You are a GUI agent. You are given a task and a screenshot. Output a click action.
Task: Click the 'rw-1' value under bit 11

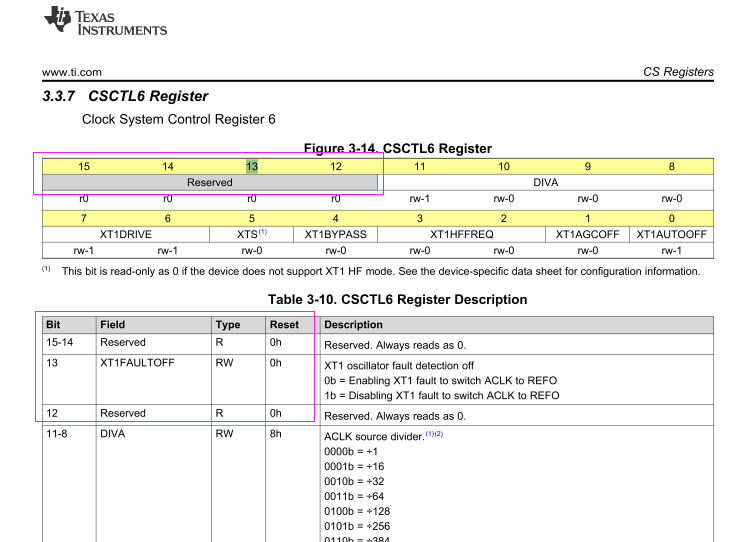420,199
